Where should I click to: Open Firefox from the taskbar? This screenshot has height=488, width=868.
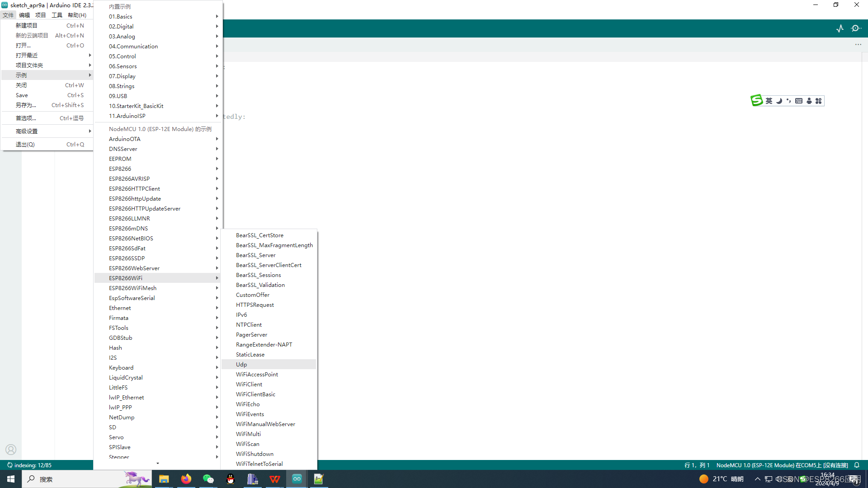[x=186, y=479]
